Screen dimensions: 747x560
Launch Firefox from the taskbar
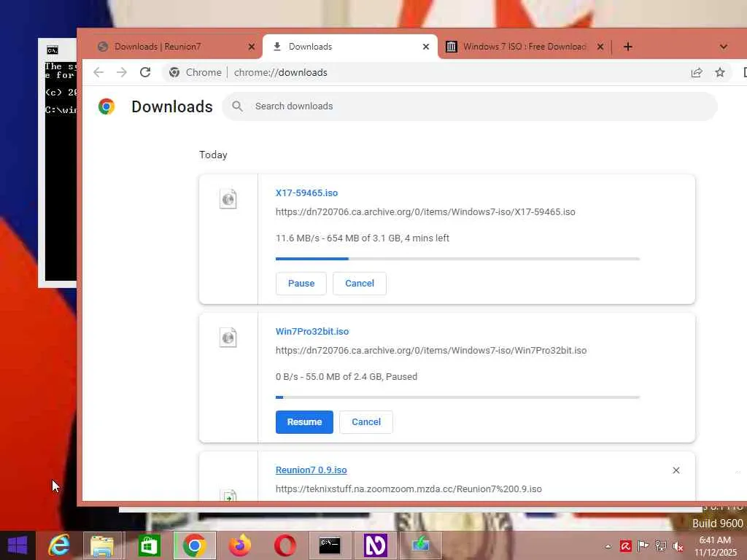coord(240,545)
